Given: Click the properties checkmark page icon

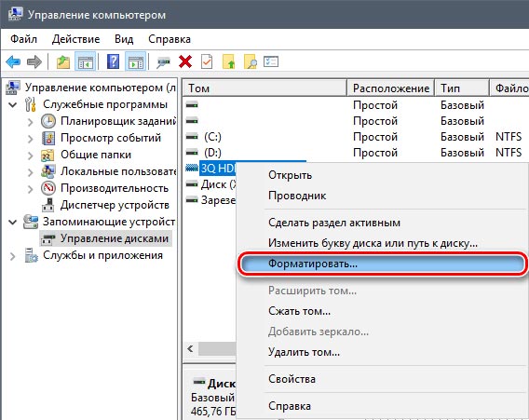Looking at the screenshot, I should coord(207,61).
